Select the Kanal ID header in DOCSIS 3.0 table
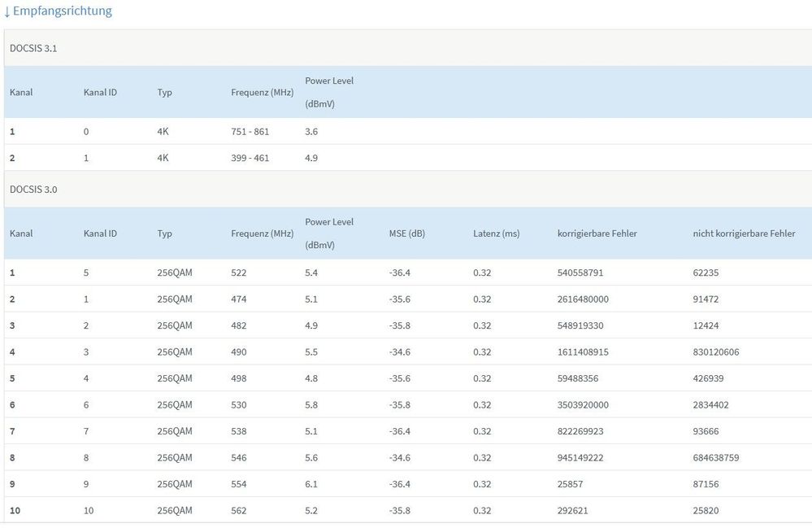 click(x=100, y=233)
